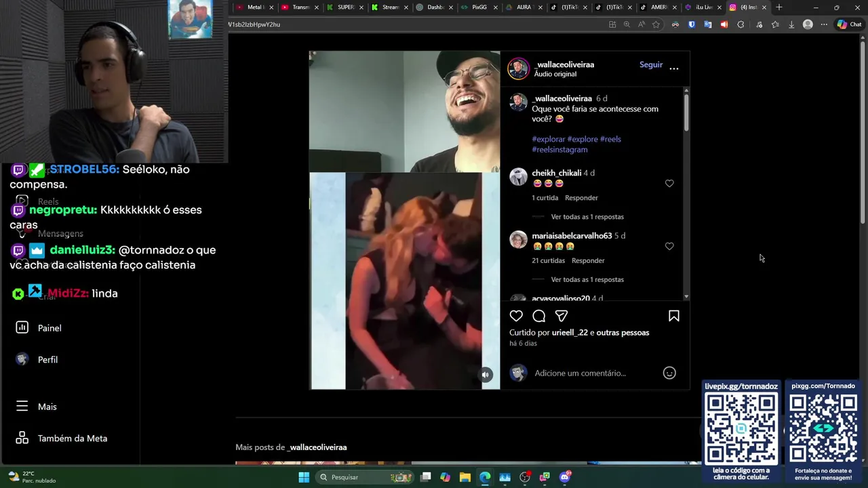Click the 1 curtida count
The height and width of the screenshot is (488, 868).
tap(545, 198)
